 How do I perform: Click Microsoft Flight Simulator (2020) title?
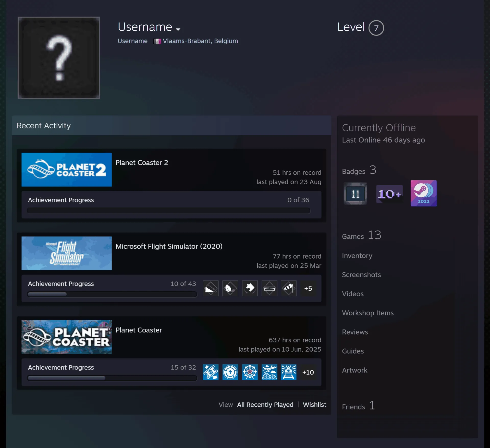169,246
